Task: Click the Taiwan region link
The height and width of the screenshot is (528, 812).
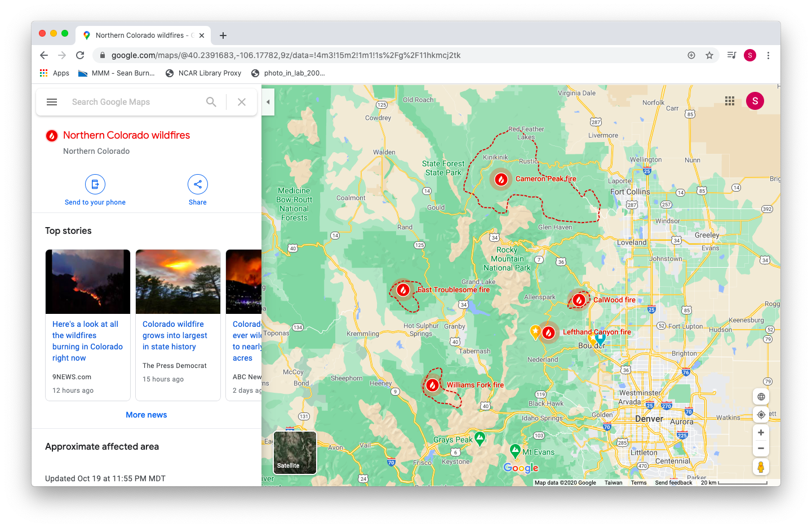Action: 613,482
